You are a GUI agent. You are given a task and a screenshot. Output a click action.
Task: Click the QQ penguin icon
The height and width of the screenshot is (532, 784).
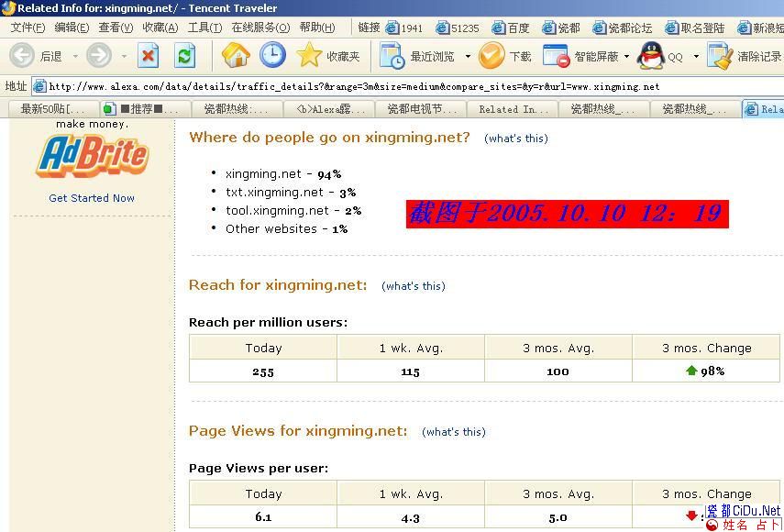(651, 56)
